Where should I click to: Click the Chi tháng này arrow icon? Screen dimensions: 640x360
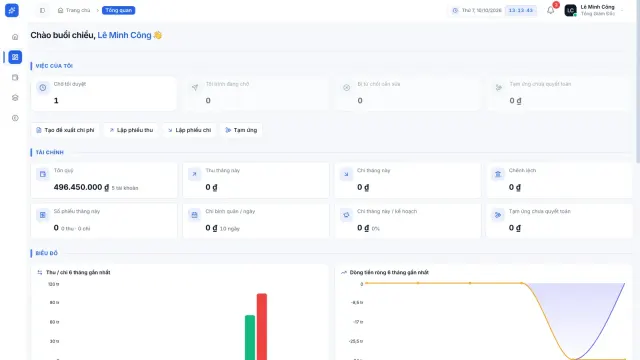point(346,174)
